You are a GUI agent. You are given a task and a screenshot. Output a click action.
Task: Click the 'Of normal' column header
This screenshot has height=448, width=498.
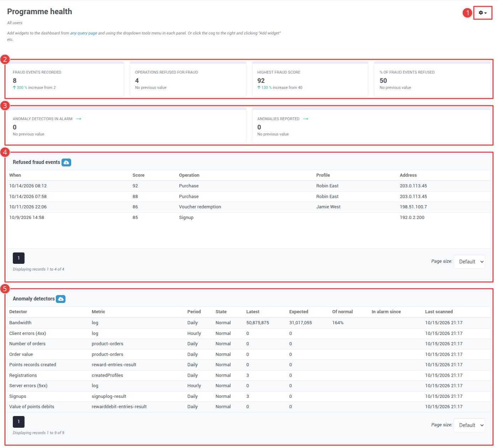(343, 312)
